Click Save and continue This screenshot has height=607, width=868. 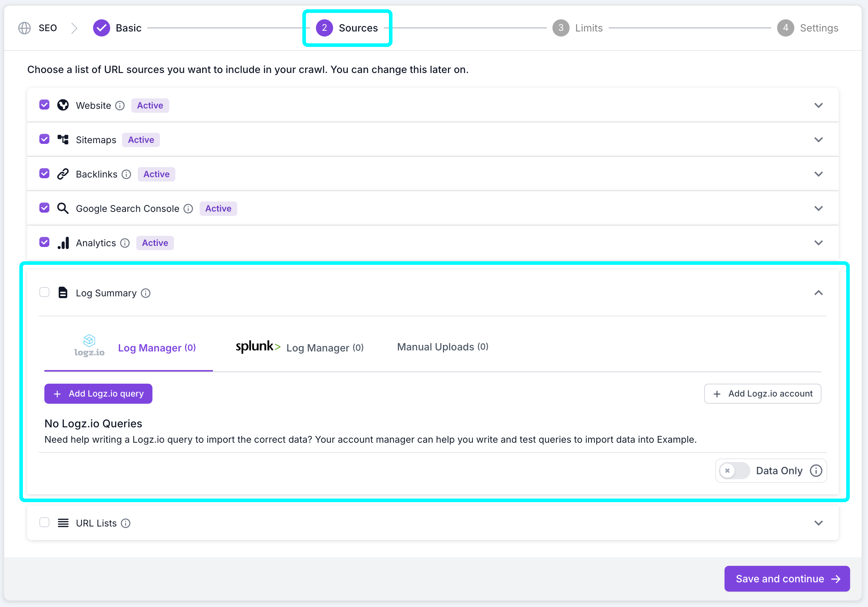786,578
